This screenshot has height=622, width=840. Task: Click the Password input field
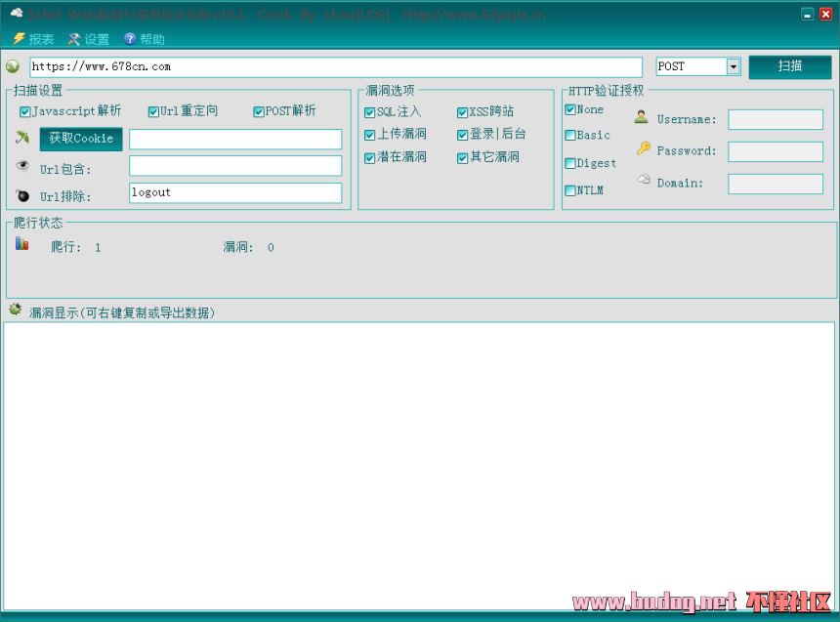(x=776, y=151)
